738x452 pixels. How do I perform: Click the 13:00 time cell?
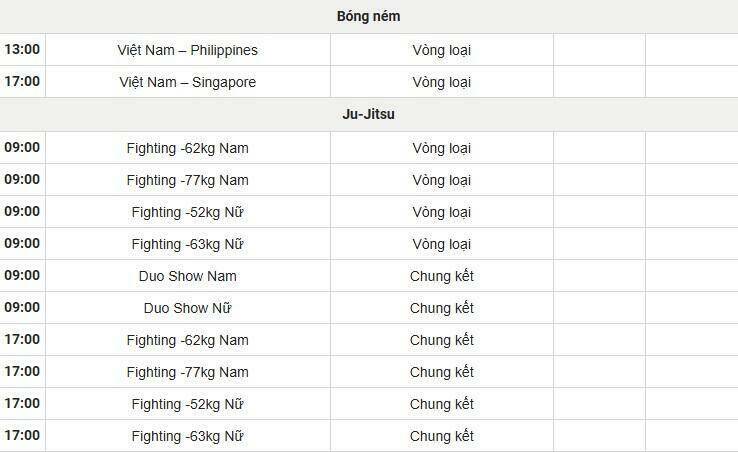point(22,50)
